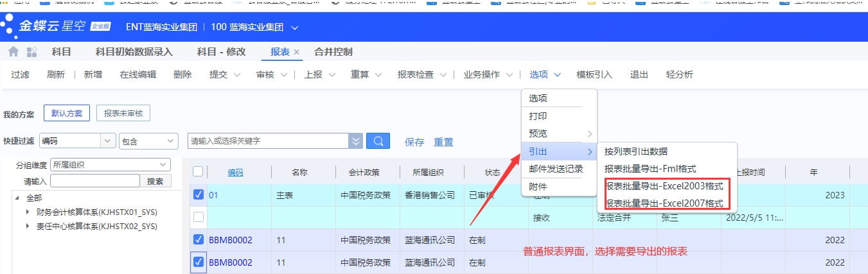Open report link 01
This screenshot has width=868, height=274.
[213, 195]
